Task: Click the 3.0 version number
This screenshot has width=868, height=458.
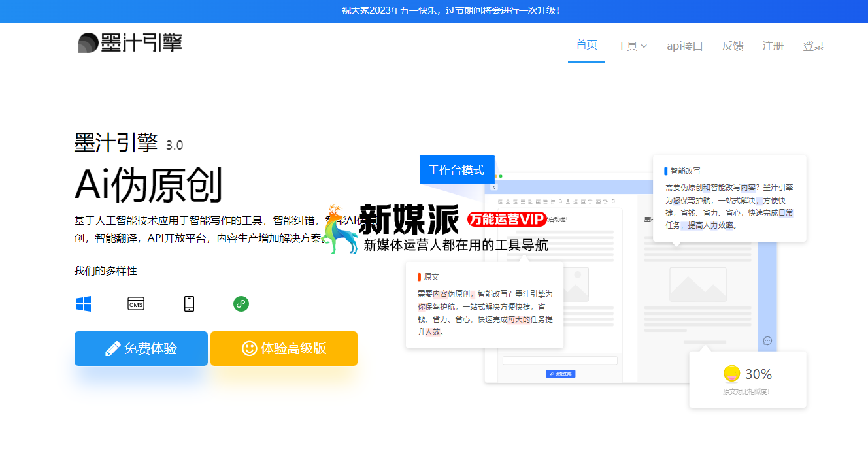Action: click(x=175, y=145)
